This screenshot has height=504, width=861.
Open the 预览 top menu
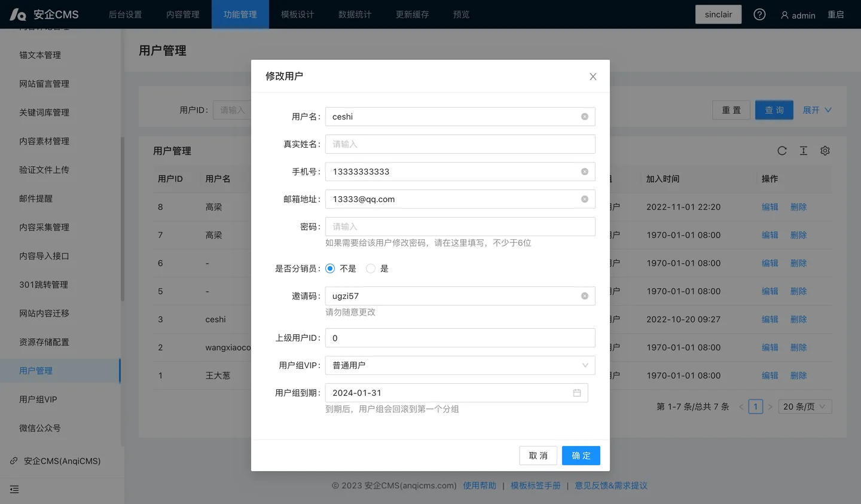click(x=462, y=14)
